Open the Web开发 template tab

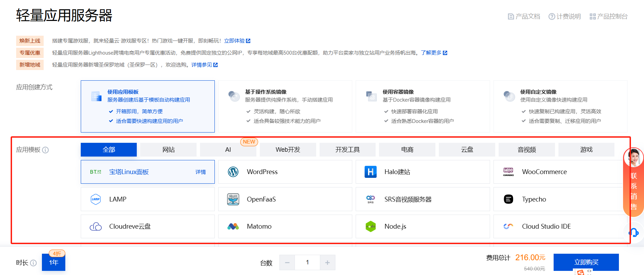(x=288, y=150)
